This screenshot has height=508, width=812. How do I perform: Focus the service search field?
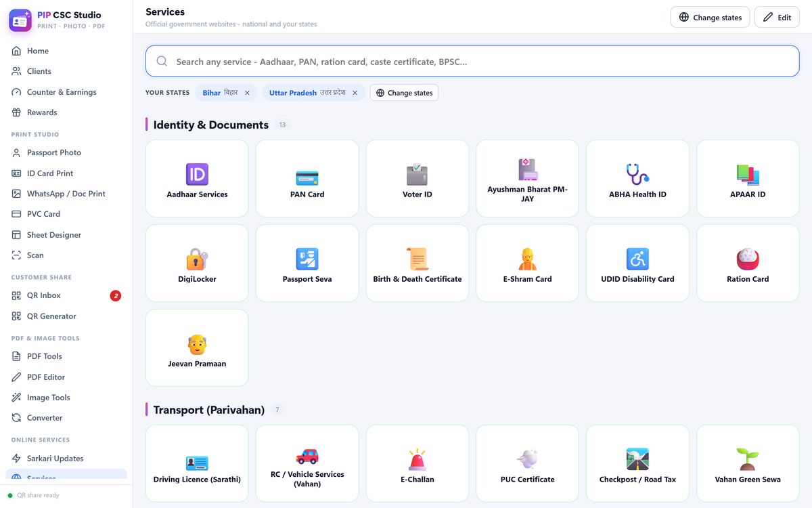472,61
